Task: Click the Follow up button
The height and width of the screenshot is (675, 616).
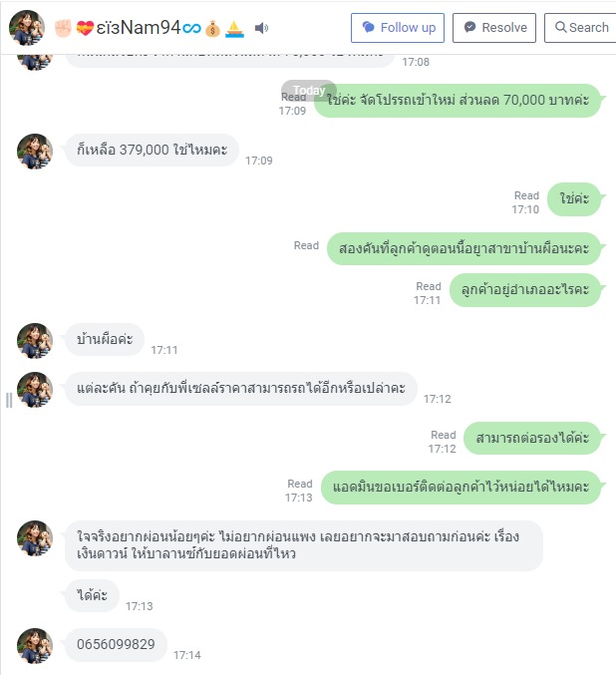Action: coord(398,28)
